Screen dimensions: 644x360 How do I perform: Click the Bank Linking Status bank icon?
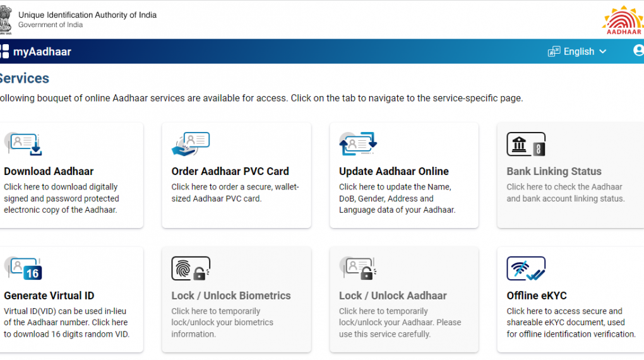point(526,144)
